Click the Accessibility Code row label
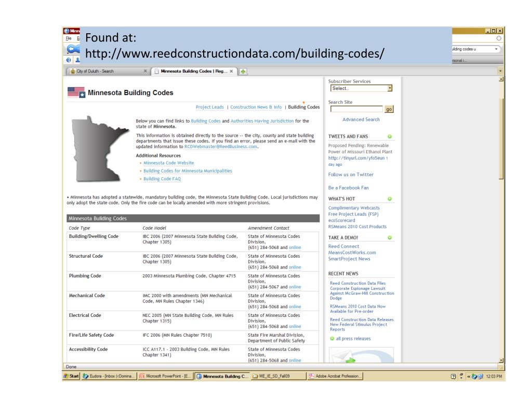Viewport: 532px width, 399px height. (88, 349)
